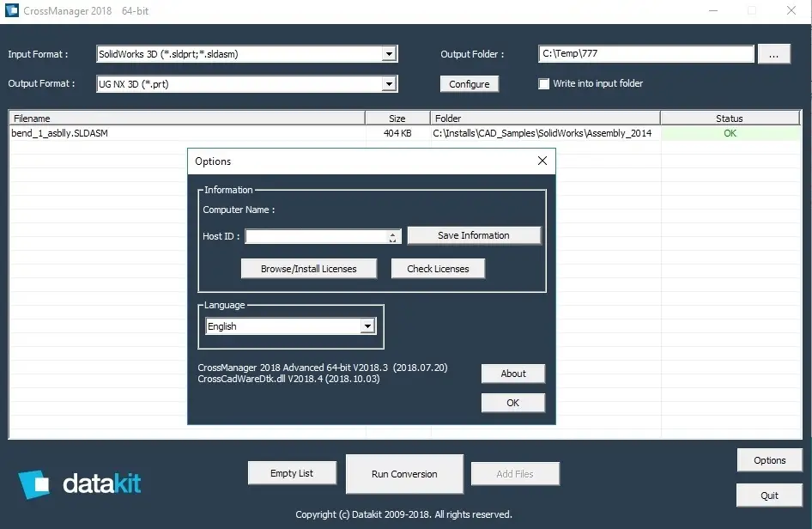Image resolution: width=812 pixels, height=529 pixels.
Task: Open the Input Format dropdown
Action: point(389,54)
